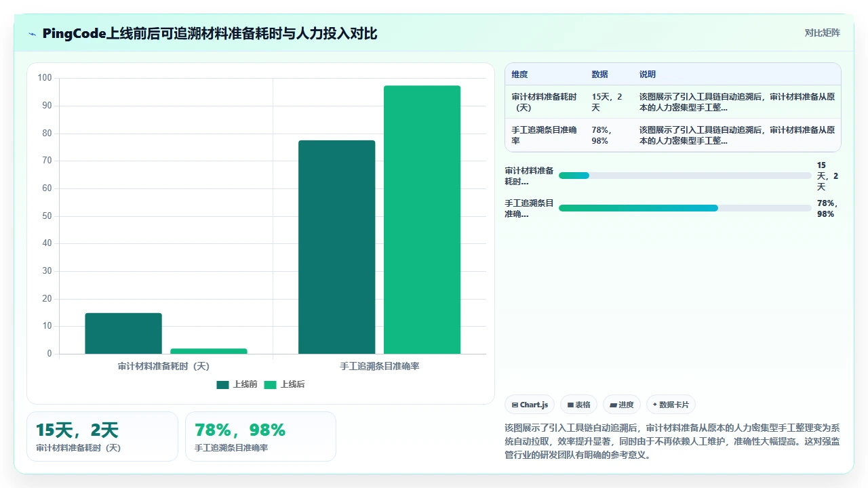Click the 说明 column header
This screenshot has width=868, height=488.
pos(648,75)
